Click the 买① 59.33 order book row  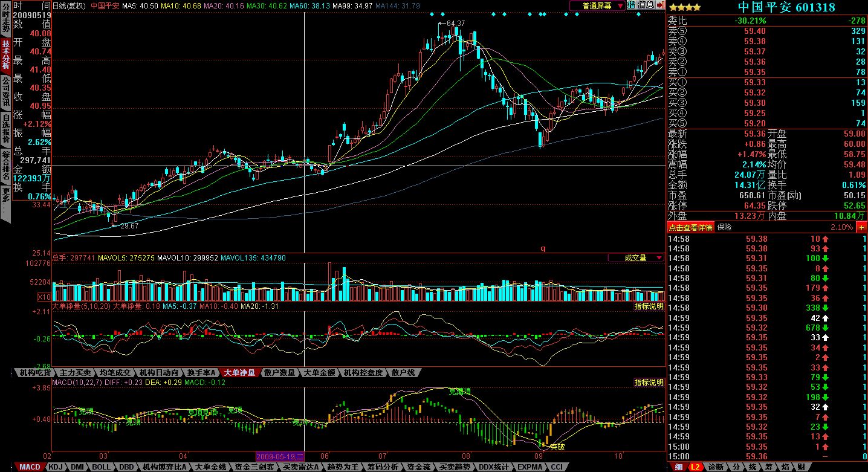[766, 82]
